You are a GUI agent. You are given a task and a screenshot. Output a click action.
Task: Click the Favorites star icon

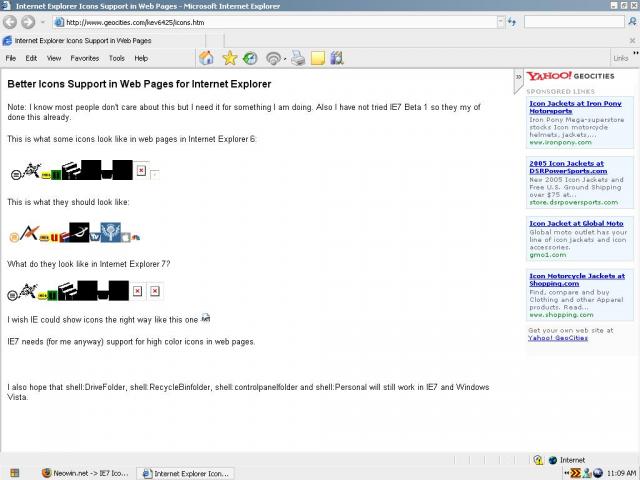[229, 58]
